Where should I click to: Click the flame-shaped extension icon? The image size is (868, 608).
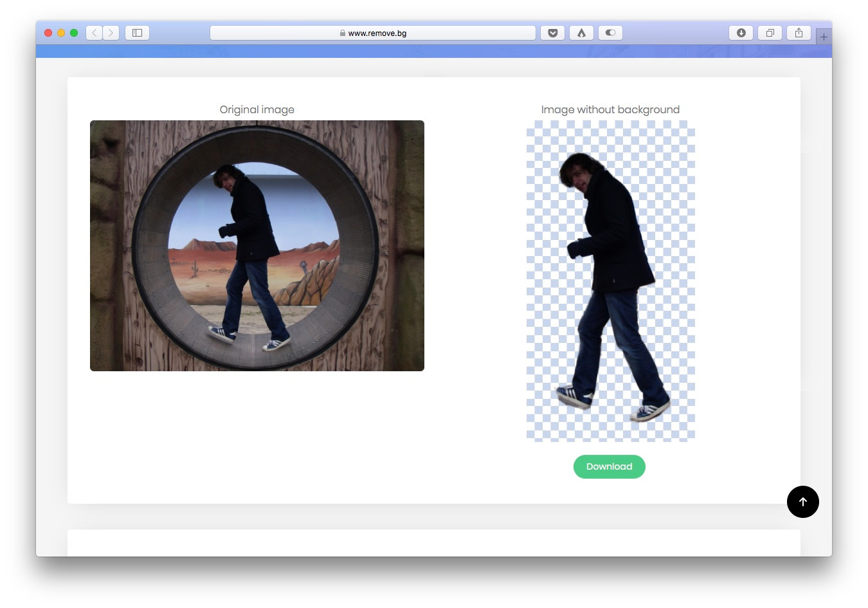[581, 33]
